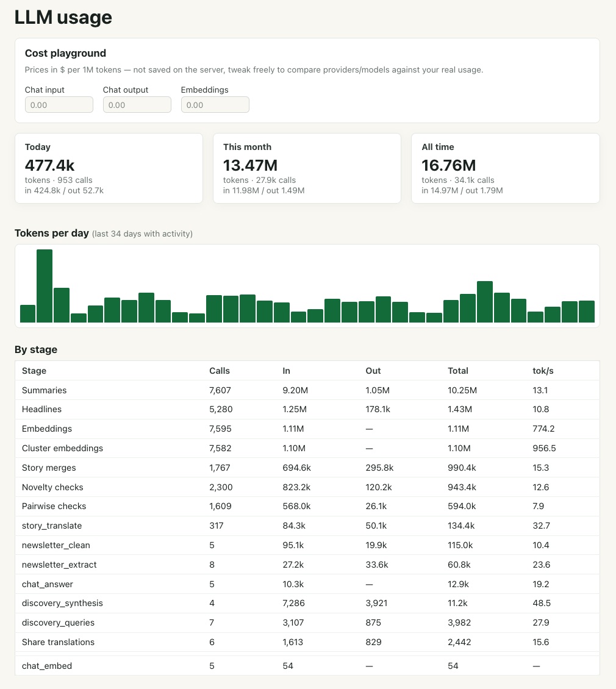Select the "Share translations" stage name
Screen dimensions: 616x689
coord(58,642)
